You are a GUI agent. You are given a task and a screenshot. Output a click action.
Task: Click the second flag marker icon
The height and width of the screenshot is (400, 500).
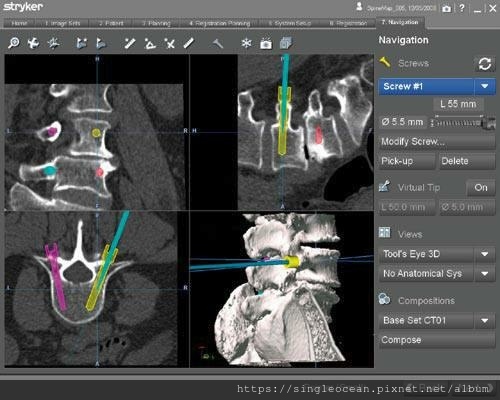[101, 43]
